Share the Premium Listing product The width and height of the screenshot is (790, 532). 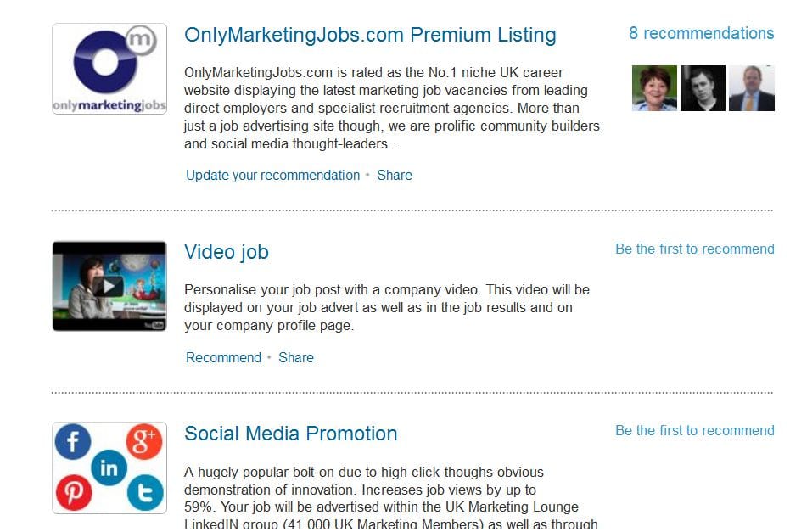(x=395, y=176)
